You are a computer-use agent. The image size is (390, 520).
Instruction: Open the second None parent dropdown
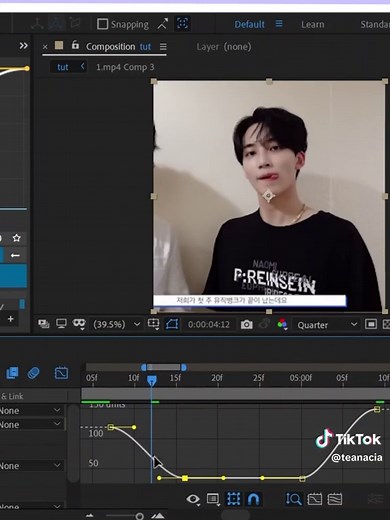tap(31, 425)
